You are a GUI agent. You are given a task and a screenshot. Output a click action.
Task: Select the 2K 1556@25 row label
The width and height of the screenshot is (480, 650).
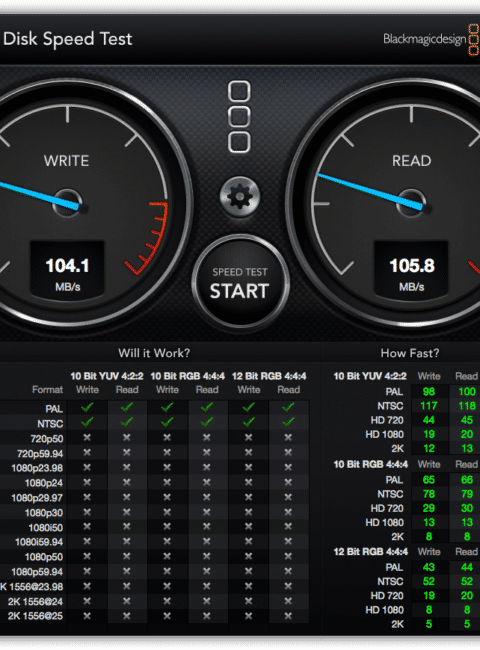[x=35, y=616]
